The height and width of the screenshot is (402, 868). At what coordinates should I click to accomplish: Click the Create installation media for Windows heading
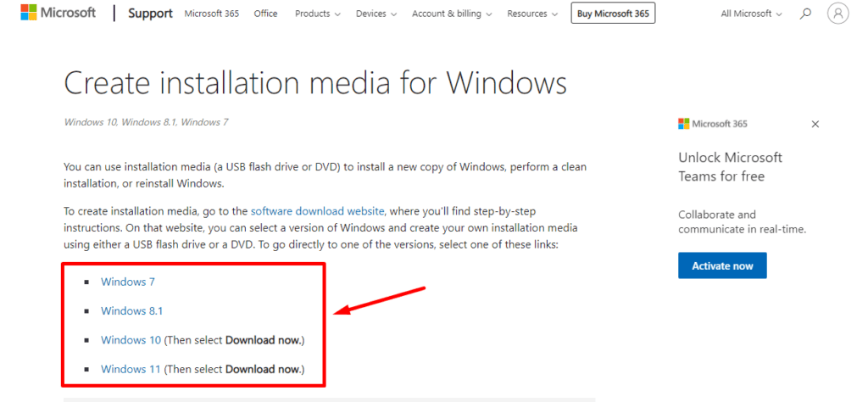pos(315,83)
